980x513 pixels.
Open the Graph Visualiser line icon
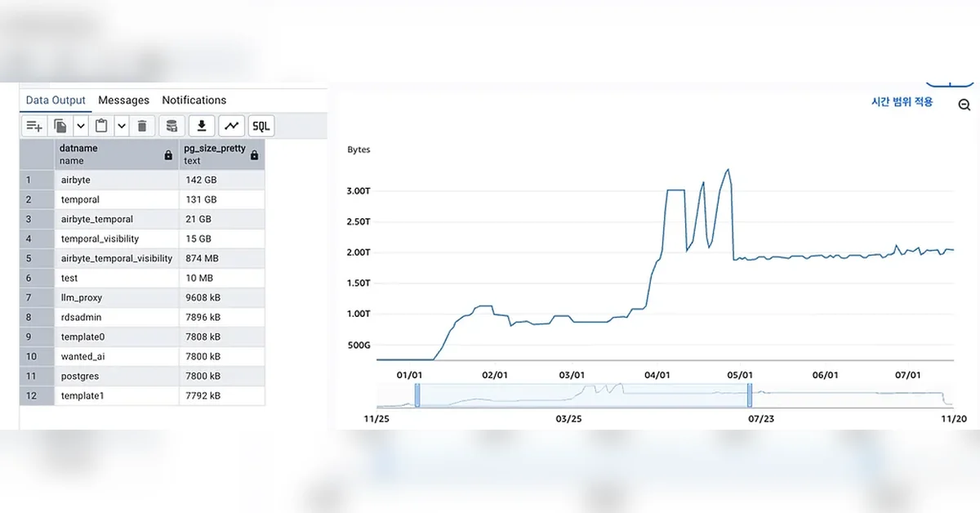232,126
